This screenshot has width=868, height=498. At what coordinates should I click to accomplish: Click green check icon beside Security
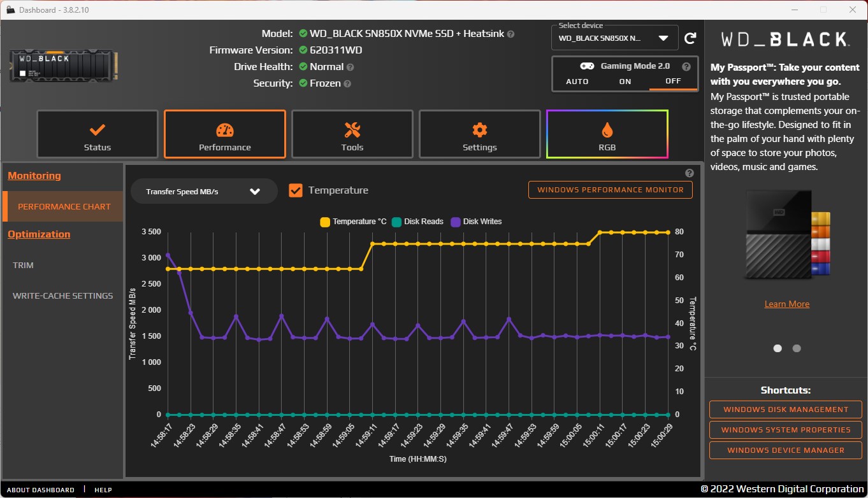303,83
